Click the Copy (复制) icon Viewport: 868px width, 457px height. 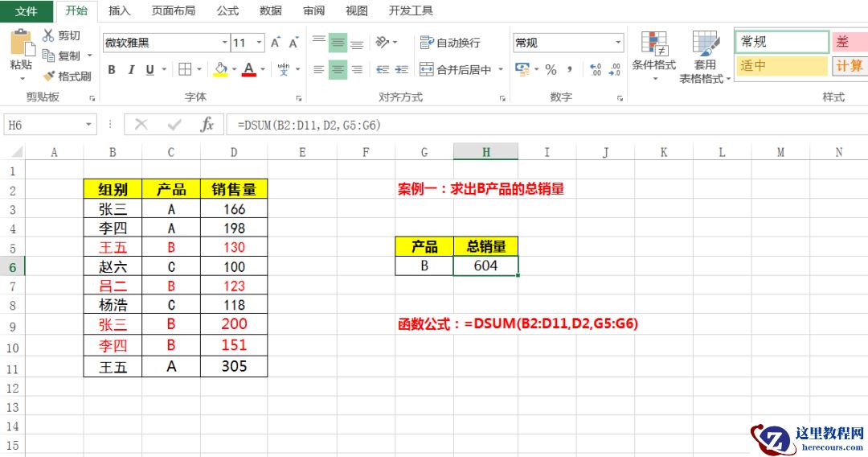49,56
